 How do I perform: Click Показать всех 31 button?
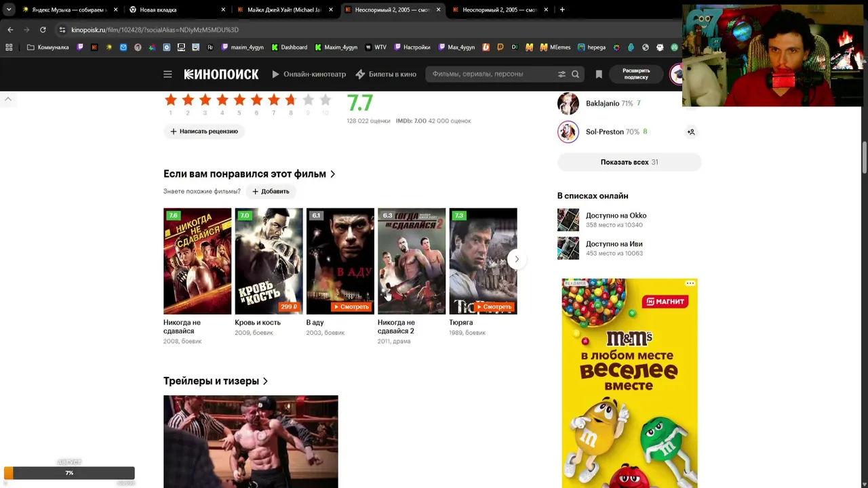(629, 162)
